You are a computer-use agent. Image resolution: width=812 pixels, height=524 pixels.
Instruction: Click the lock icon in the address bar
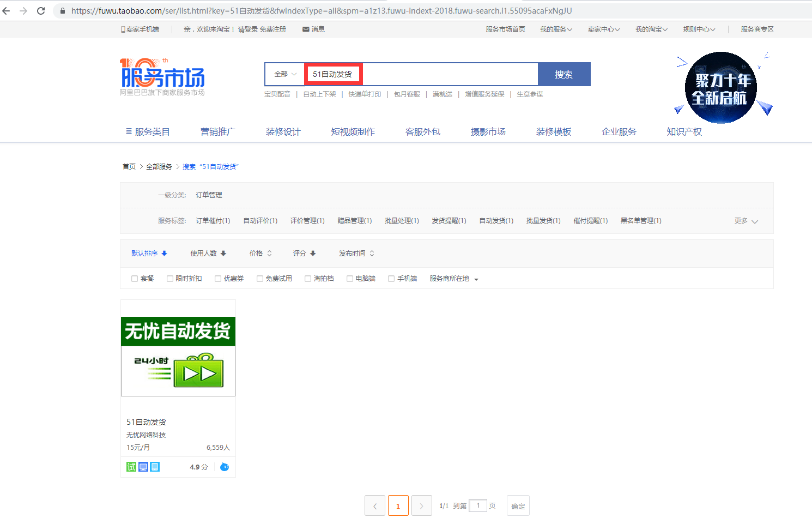63,11
